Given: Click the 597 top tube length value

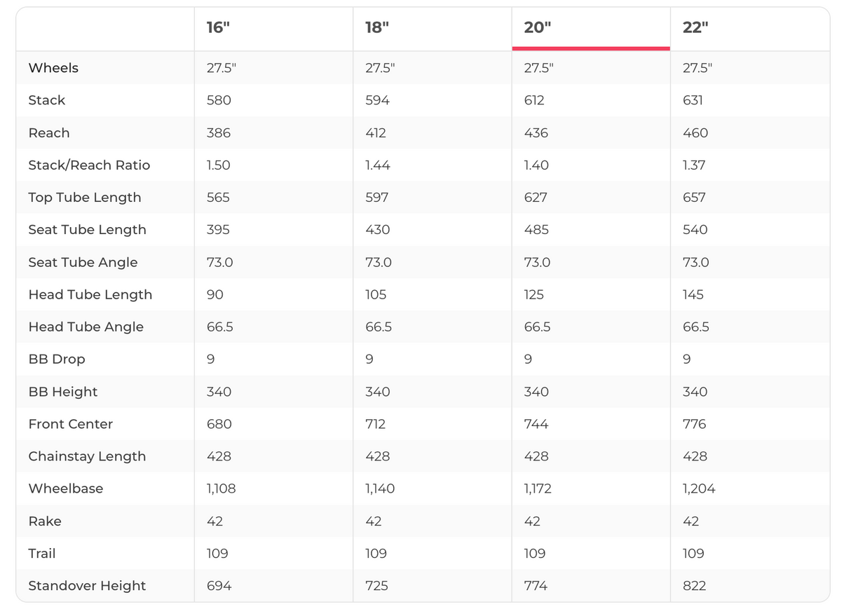Looking at the screenshot, I should tap(377, 198).
